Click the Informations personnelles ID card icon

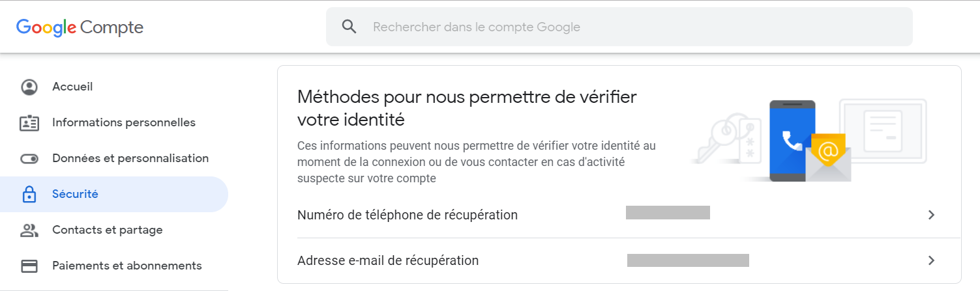point(29,122)
